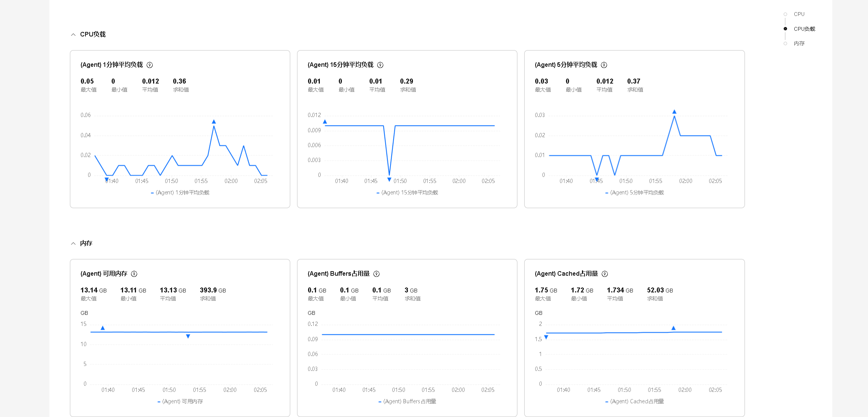The height and width of the screenshot is (417, 868).
Task: Click help icon beside 1分钟平均负载 title
Action: tap(150, 65)
